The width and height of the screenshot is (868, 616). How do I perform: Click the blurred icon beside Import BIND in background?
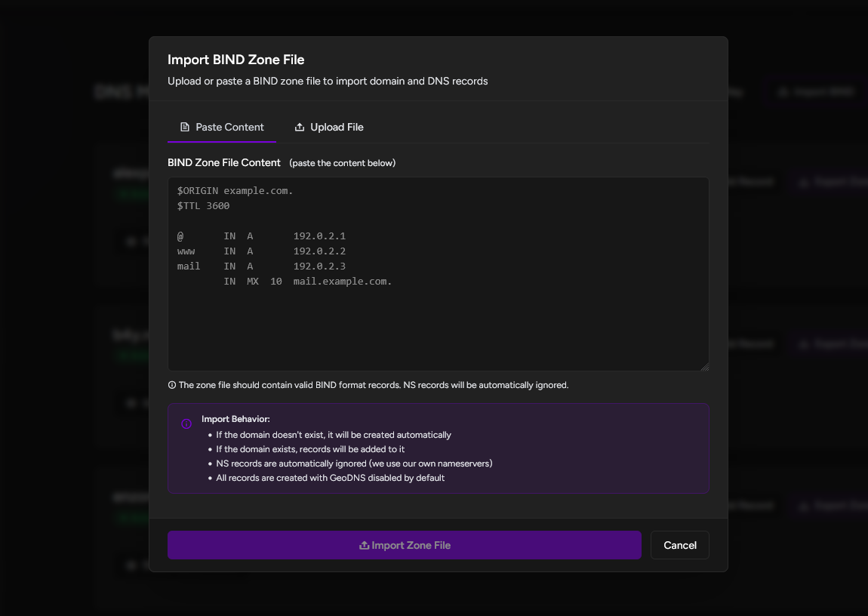[x=783, y=92]
